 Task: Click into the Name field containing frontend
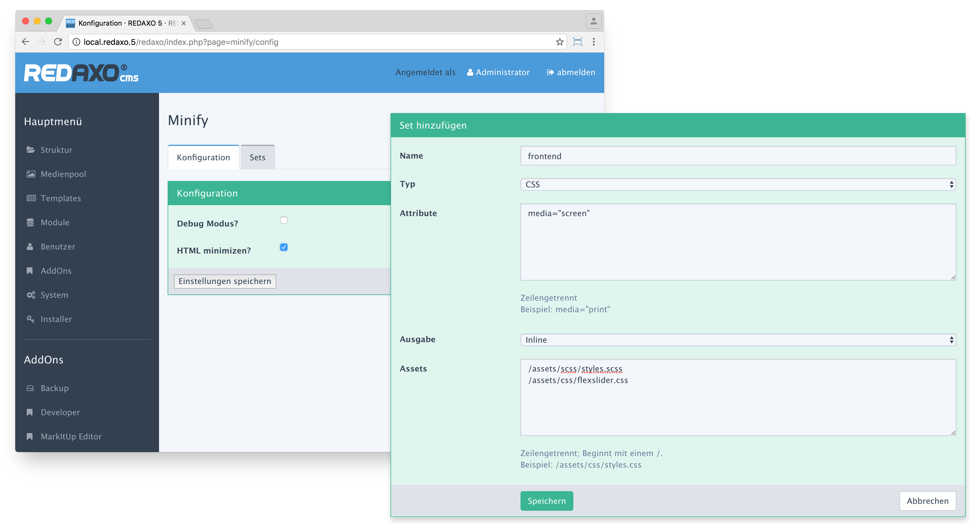[x=738, y=156]
